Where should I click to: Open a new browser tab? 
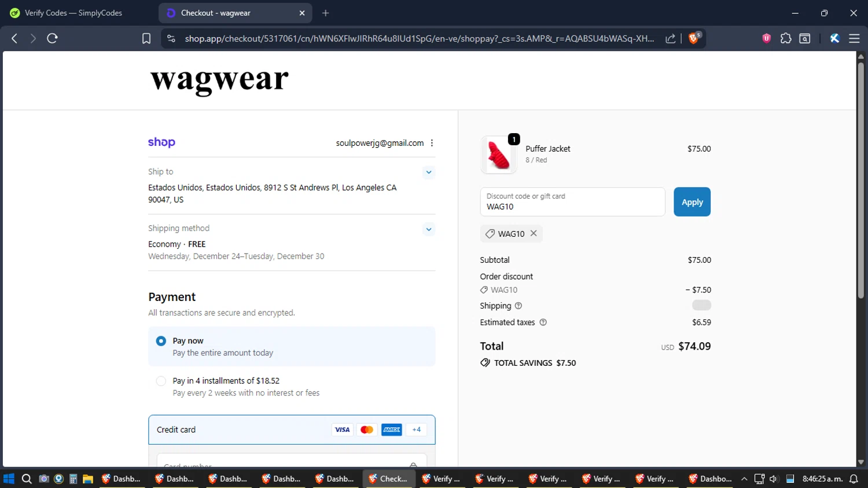coord(326,13)
